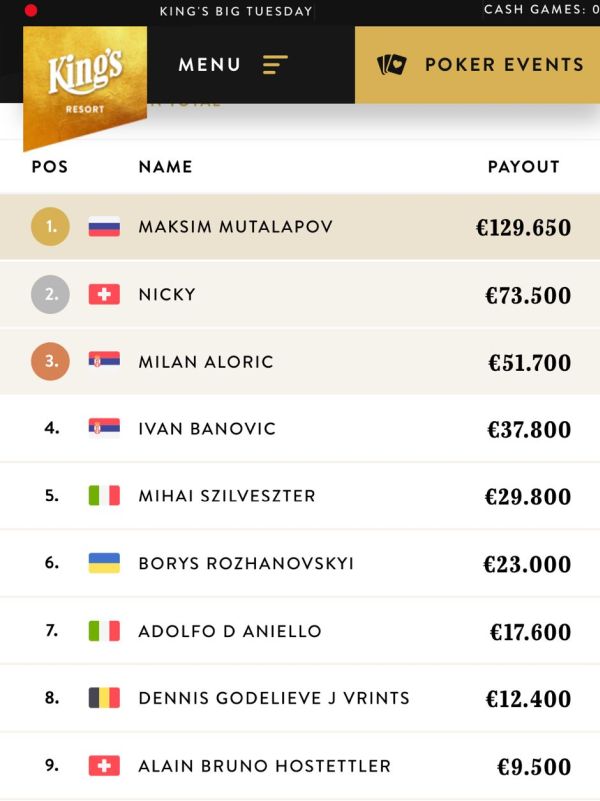Click the King's Resort gold logo

[85, 87]
